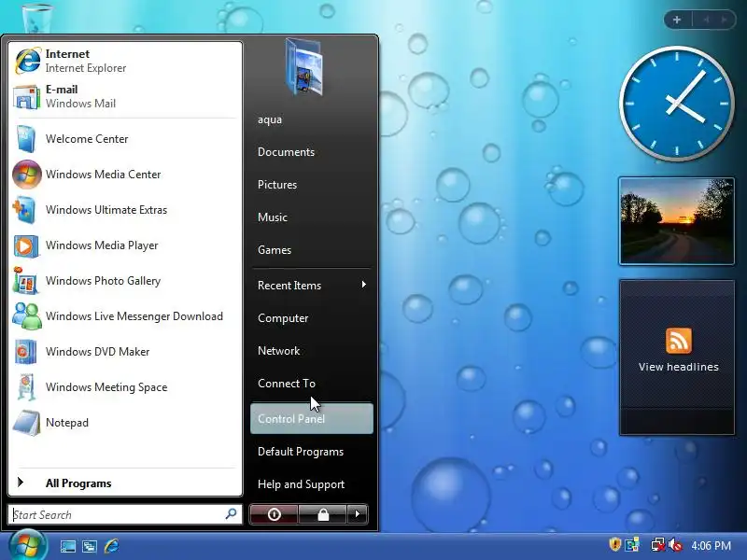
Task: Open Internet Explorer from the pinned Start menu list
Action: pos(125,61)
